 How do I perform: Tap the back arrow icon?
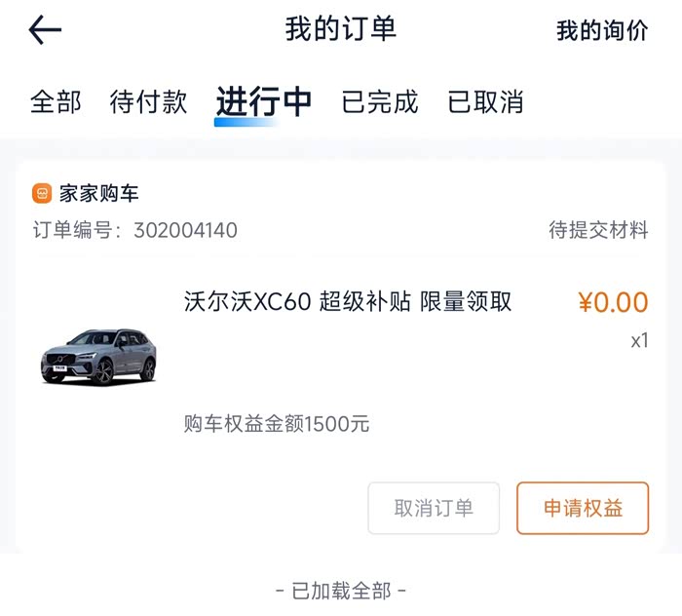(45, 30)
